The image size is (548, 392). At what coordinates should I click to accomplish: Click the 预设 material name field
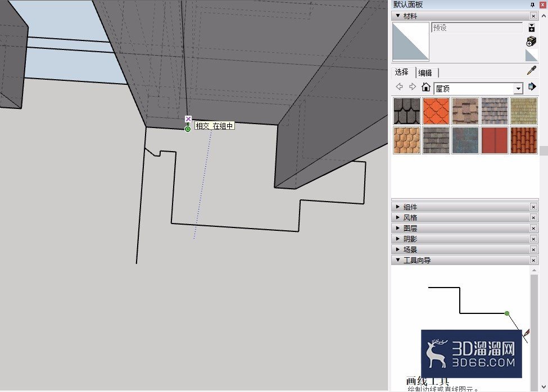pos(477,28)
